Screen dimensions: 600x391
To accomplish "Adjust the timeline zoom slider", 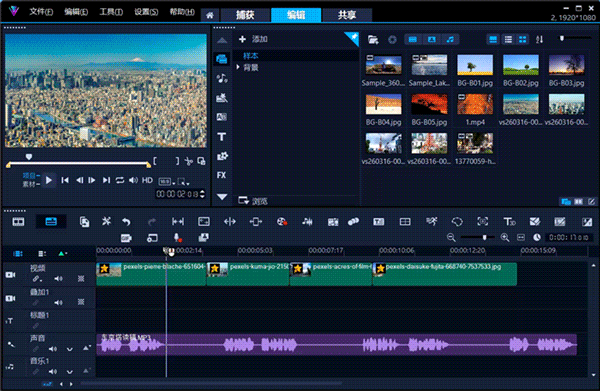I will 484,238.
